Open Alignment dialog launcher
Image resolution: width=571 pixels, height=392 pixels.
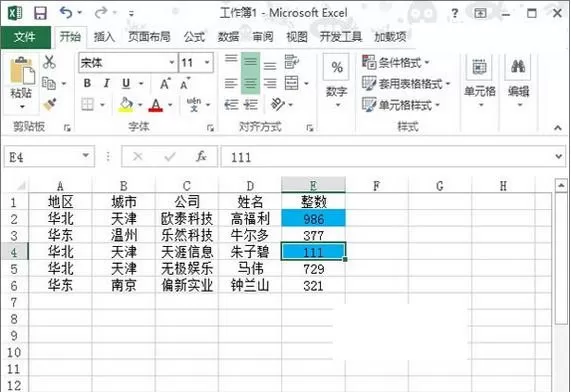pyautogui.click(x=310, y=128)
